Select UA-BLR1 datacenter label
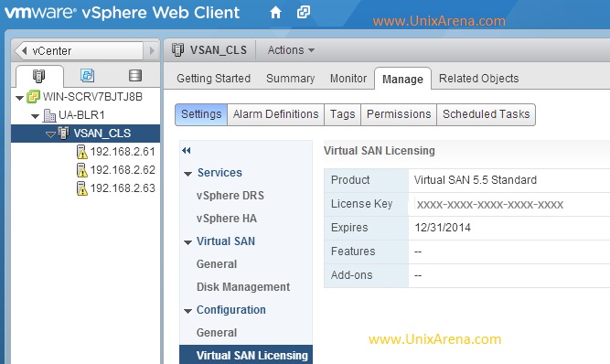The height and width of the screenshot is (364, 610). coord(81,115)
